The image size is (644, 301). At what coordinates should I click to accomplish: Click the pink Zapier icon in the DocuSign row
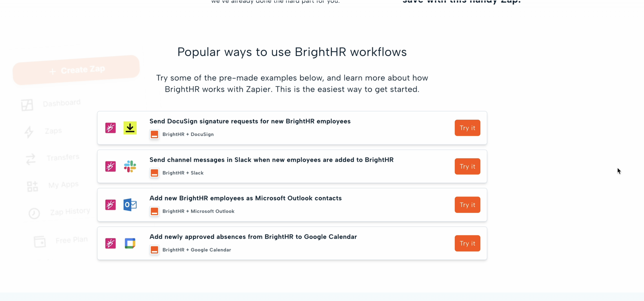[110, 128]
